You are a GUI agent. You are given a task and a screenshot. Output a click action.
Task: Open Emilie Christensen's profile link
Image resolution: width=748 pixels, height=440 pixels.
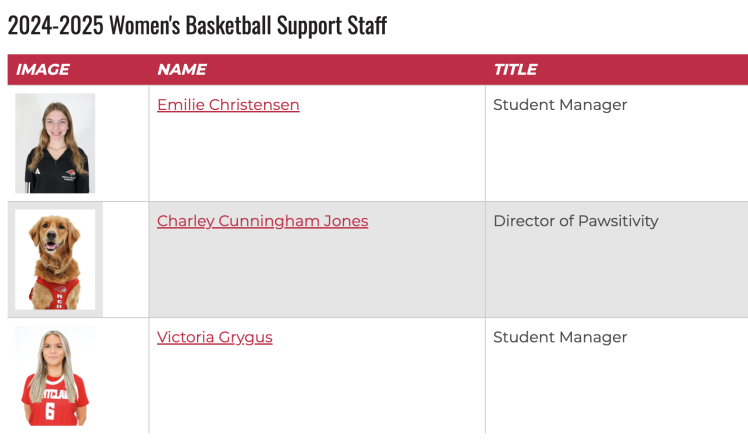coord(228,105)
